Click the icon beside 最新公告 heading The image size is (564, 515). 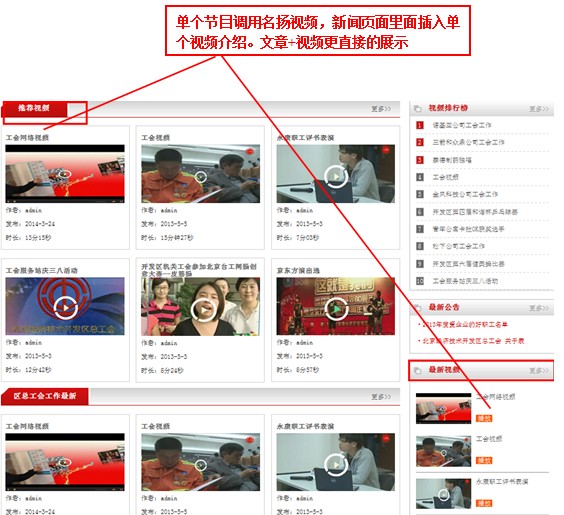pyautogui.click(x=418, y=307)
